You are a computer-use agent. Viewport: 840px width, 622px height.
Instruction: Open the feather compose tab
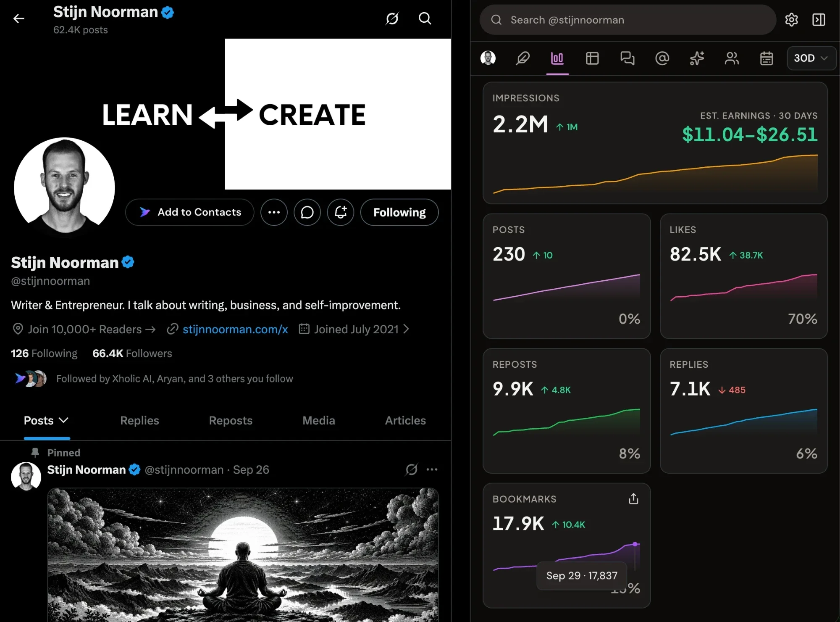coord(522,58)
